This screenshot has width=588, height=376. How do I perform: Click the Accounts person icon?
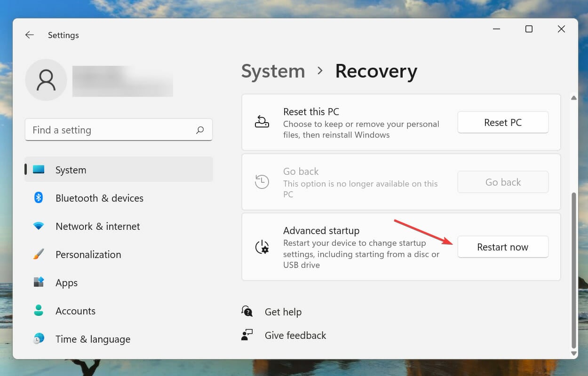(x=39, y=311)
